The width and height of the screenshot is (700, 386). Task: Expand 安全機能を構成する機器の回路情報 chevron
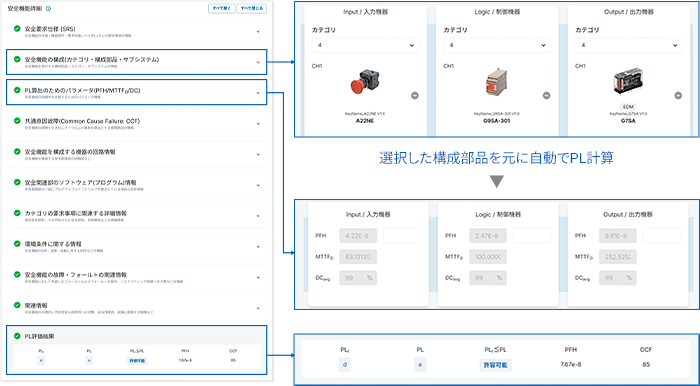click(258, 154)
